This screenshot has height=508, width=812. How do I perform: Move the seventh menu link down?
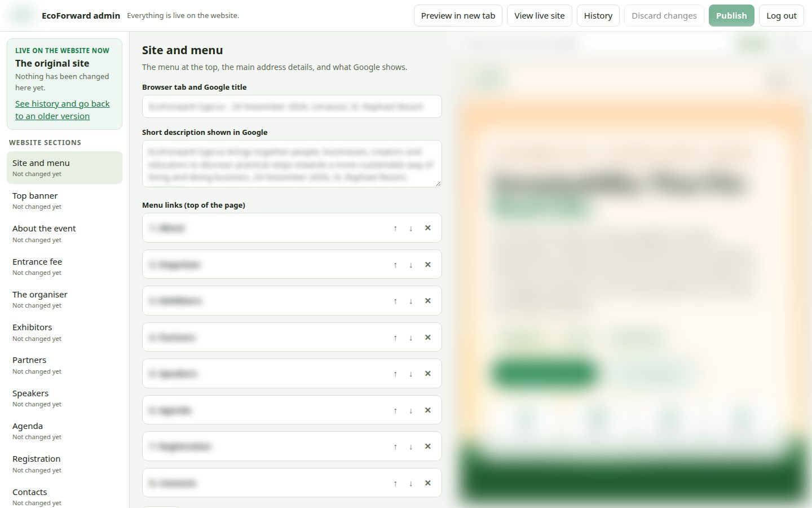[411, 446]
